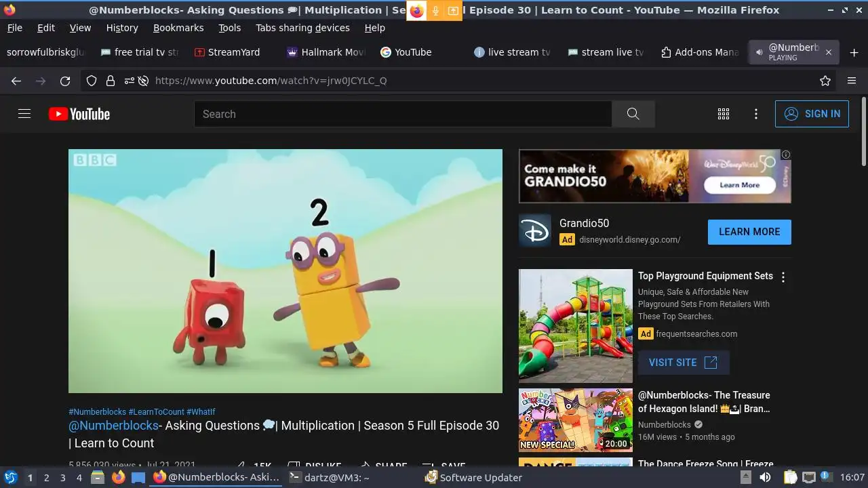Click the screen sharing indicator icon
Viewport: 868px width, 488px height.
tap(453, 10)
